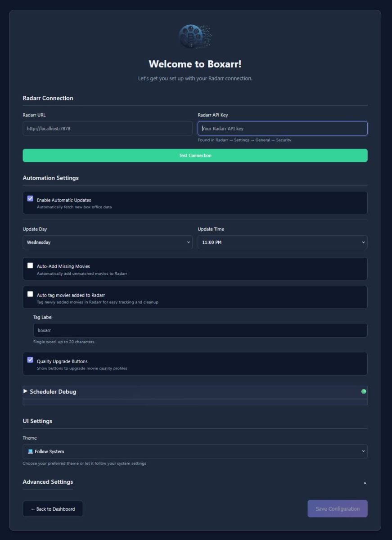Screen dimensions: 392x540
Task: Click the Advanced Settings heading
Action: (x=48, y=482)
